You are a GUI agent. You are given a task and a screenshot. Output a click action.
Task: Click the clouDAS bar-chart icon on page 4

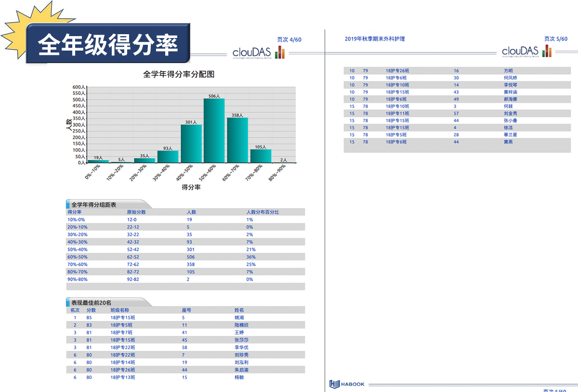point(280,52)
